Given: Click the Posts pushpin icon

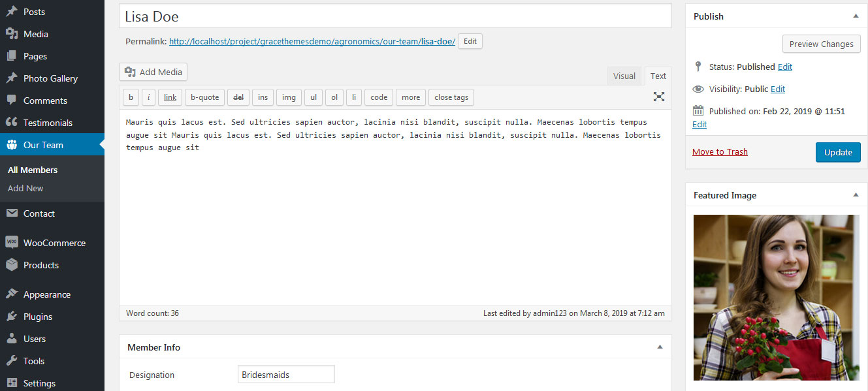Looking at the screenshot, I should pos(12,12).
